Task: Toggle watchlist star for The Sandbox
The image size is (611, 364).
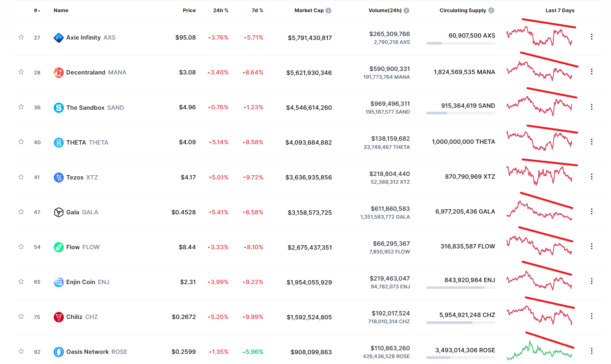Action: 21,107
